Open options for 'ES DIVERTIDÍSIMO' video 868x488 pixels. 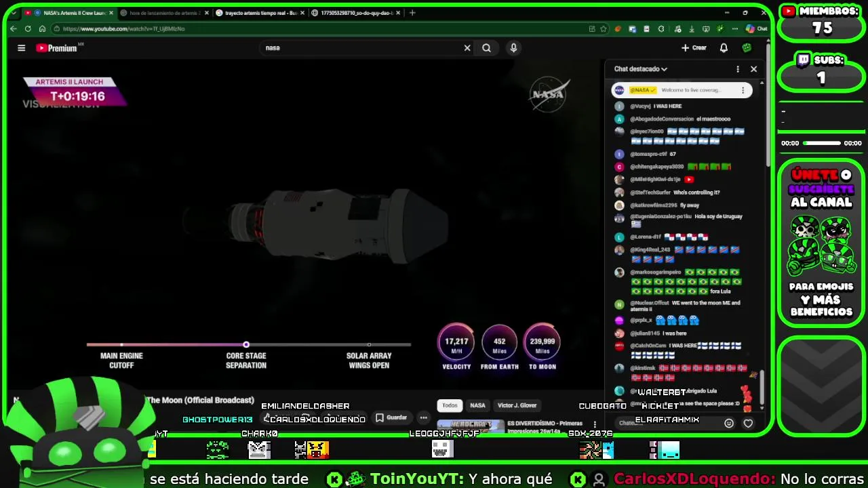click(595, 425)
